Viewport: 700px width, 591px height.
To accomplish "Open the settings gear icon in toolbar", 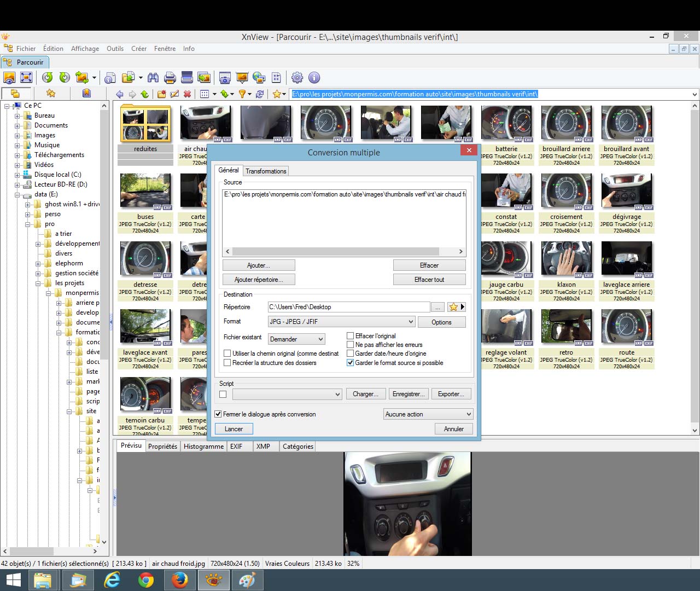I will tap(297, 78).
